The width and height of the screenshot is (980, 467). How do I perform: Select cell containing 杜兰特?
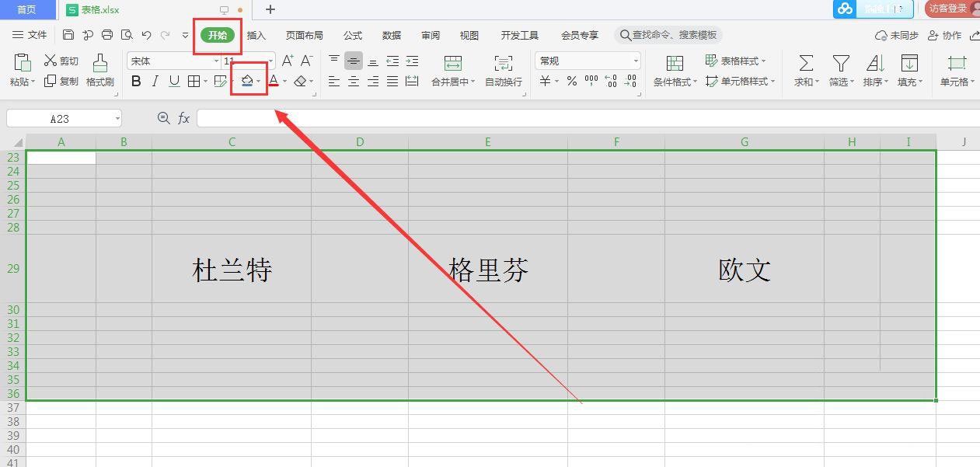232,269
